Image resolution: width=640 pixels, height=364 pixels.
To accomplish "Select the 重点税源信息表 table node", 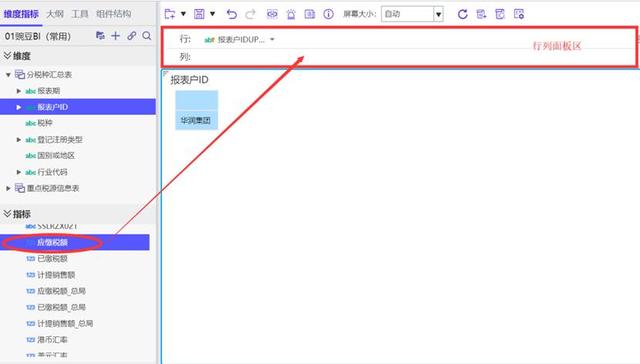I will click(53, 188).
